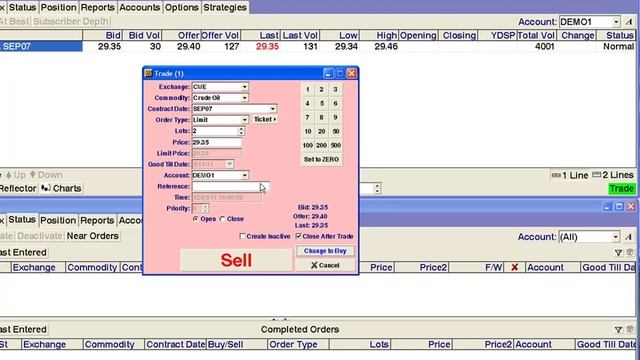Open the Status tab in the orders window
Viewport: 640px width, 360px height.
[22, 220]
